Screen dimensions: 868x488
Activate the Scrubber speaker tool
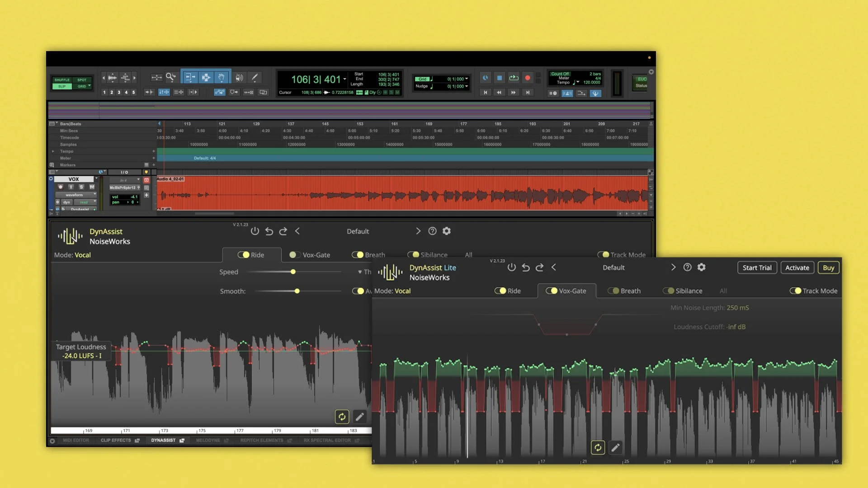(239, 78)
